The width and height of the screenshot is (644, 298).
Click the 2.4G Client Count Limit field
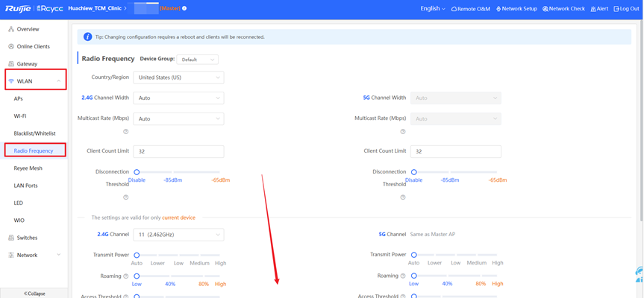(x=178, y=151)
